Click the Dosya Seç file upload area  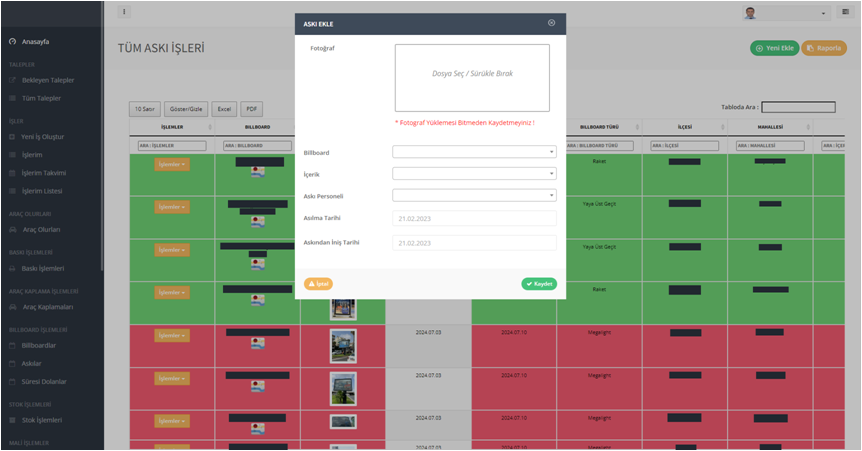(472, 77)
